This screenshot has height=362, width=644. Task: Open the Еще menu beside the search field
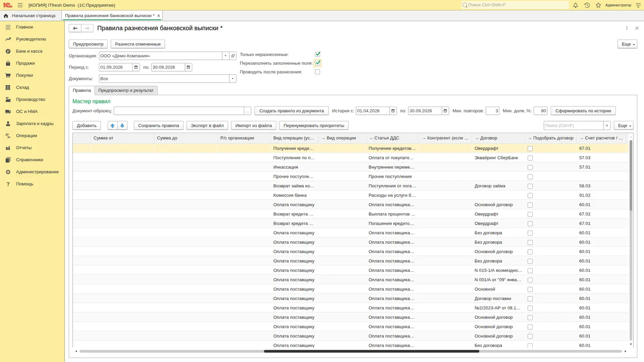coord(623,125)
